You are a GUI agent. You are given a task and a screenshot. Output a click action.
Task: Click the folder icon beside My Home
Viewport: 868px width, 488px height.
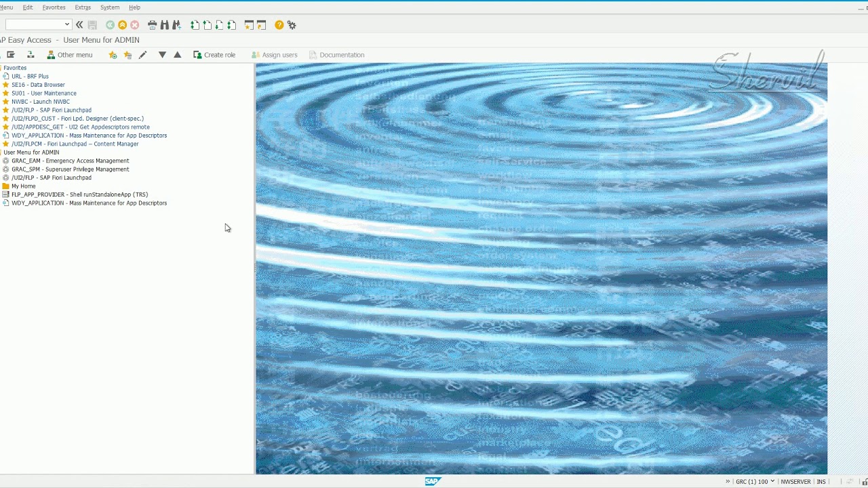tap(6, 186)
